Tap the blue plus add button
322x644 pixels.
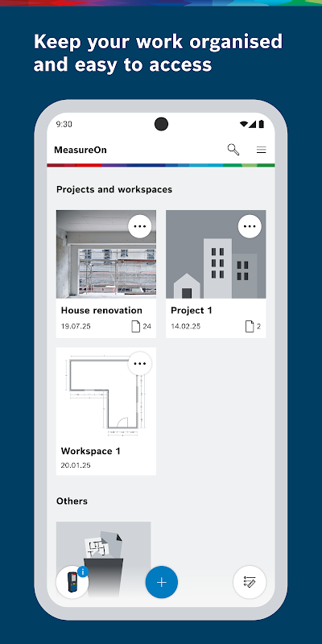(x=162, y=582)
